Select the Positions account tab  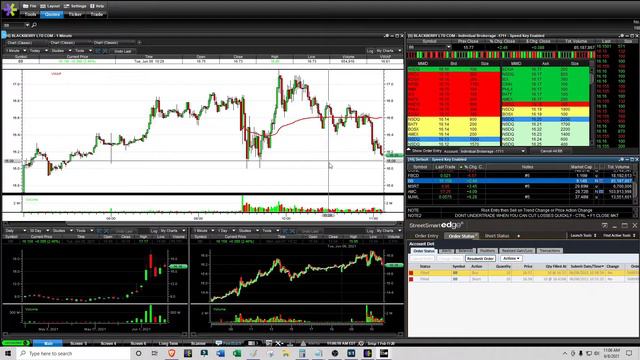487,251
